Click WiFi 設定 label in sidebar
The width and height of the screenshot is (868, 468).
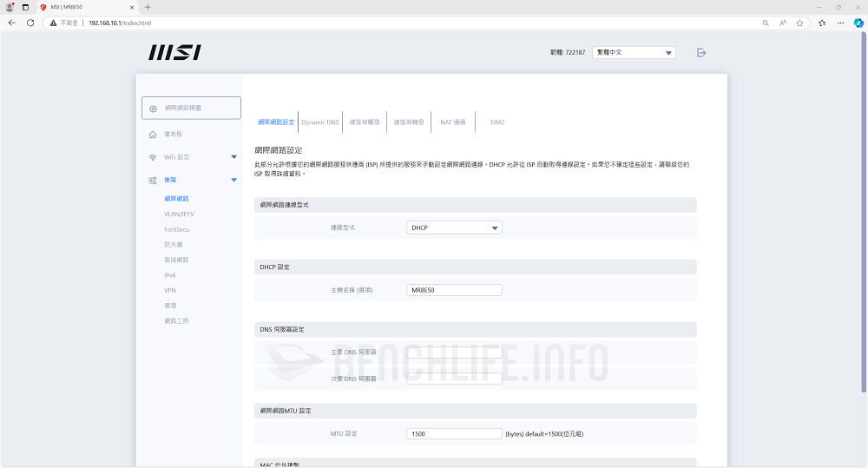(176, 157)
